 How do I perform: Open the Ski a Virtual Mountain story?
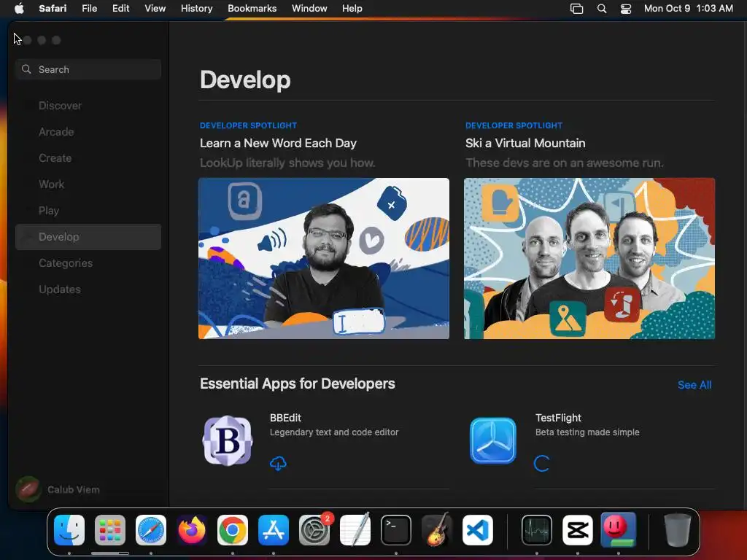[525, 143]
